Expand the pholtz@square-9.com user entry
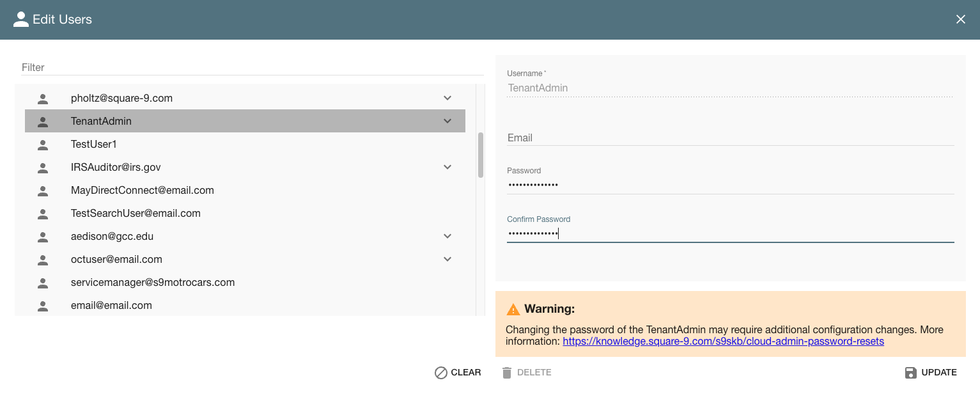Viewport: 980px width, 401px height. point(447,98)
